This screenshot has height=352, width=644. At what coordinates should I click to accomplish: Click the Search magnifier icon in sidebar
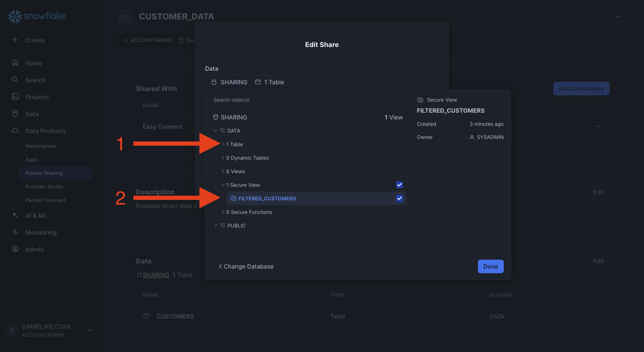pyautogui.click(x=15, y=80)
